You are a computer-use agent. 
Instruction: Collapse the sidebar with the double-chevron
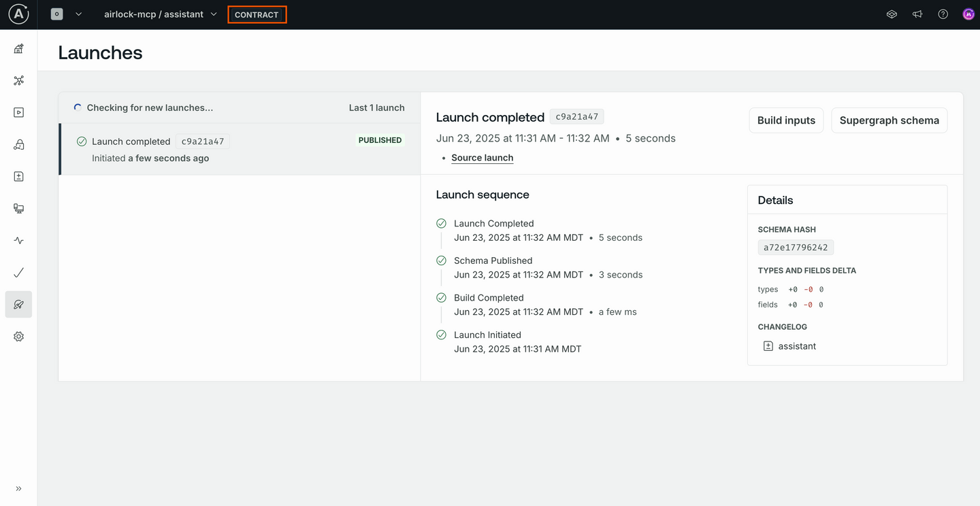click(x=18, y=488)
